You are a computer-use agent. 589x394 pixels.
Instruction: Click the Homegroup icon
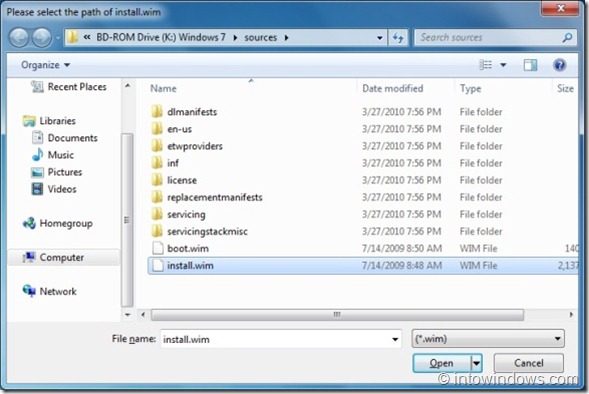pyautogui.click(x=29, y=223)
